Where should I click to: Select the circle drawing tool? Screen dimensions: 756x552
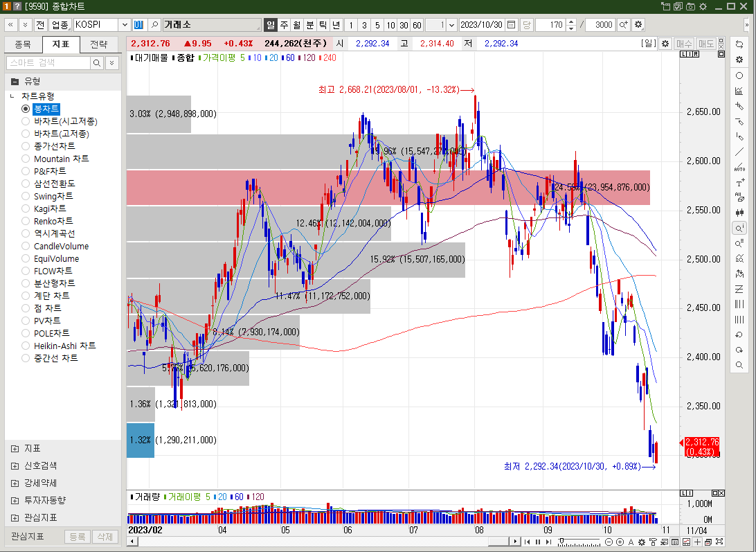pos(739,75)
